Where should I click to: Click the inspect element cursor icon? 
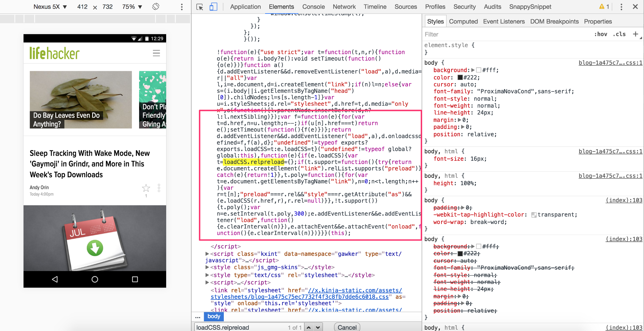200,7
